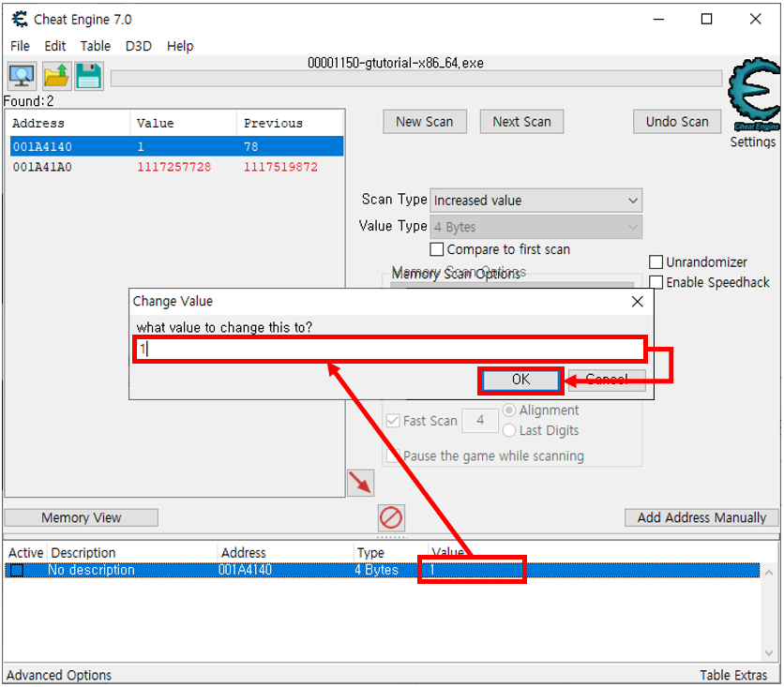The width and height of the screenshot is (784, 687).
Task: Click the Fast Scan alignment value field
Action: (480, 420)
